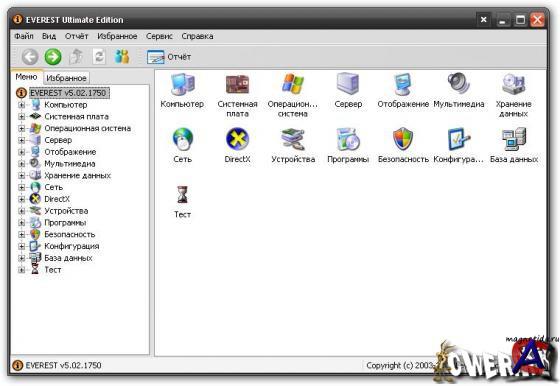Viewport: 560px width, 386px height.
Task: Expand the Мультимедиа tree node
Action: (x=21, y=164)
